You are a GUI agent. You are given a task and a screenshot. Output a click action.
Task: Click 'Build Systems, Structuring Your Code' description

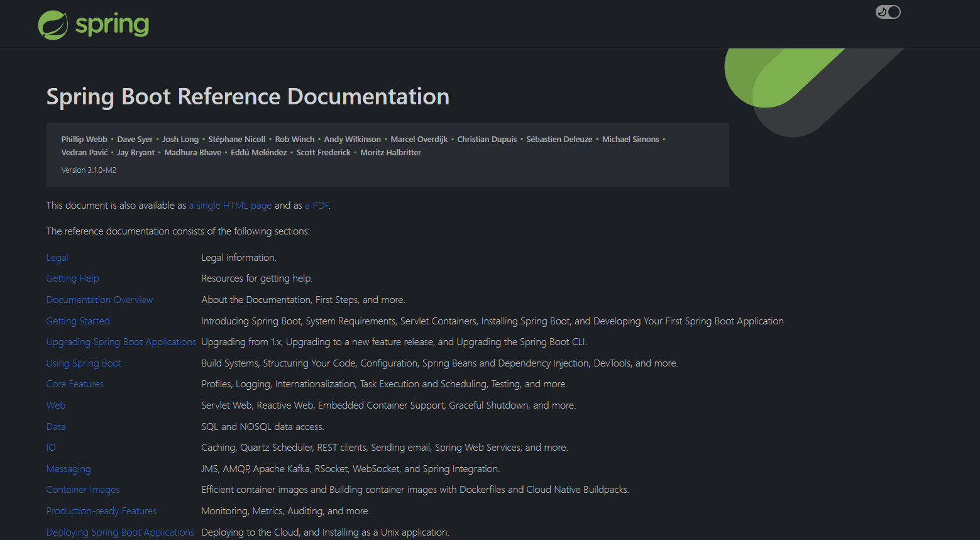[439, 363]
